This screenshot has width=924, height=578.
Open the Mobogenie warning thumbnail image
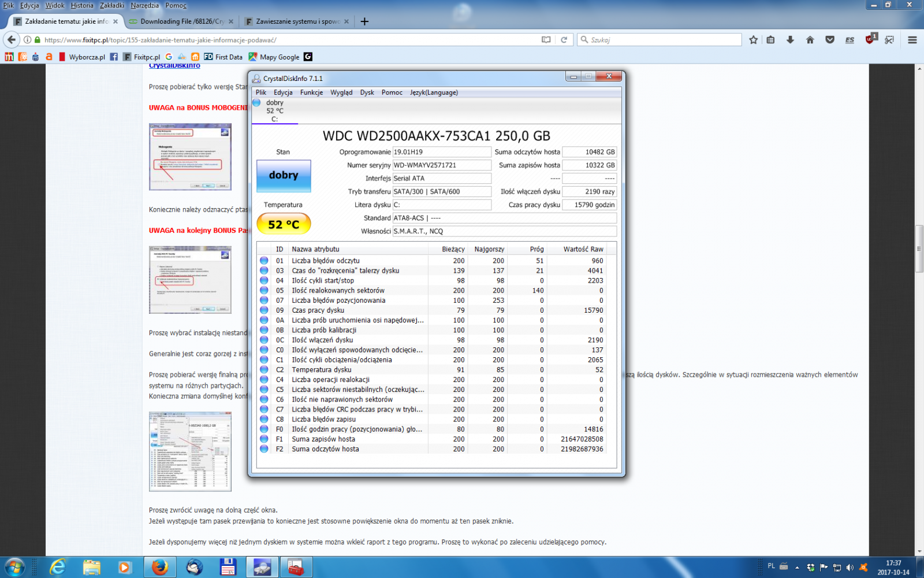tap(190, 157)
